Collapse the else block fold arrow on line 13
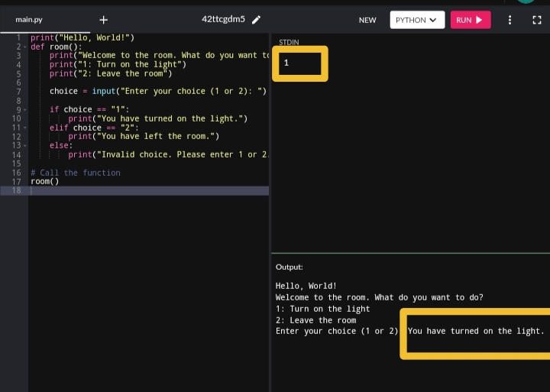 pos(25,146)
